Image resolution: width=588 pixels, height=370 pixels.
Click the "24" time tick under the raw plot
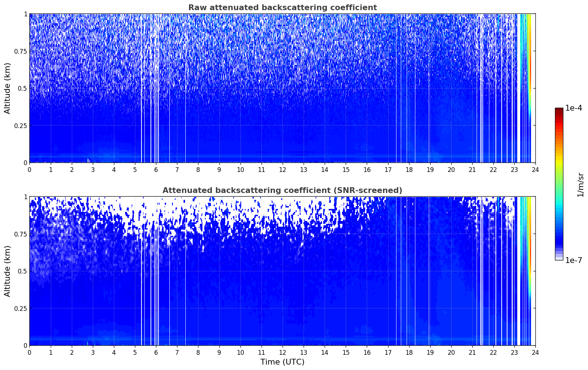coord(535,169)
